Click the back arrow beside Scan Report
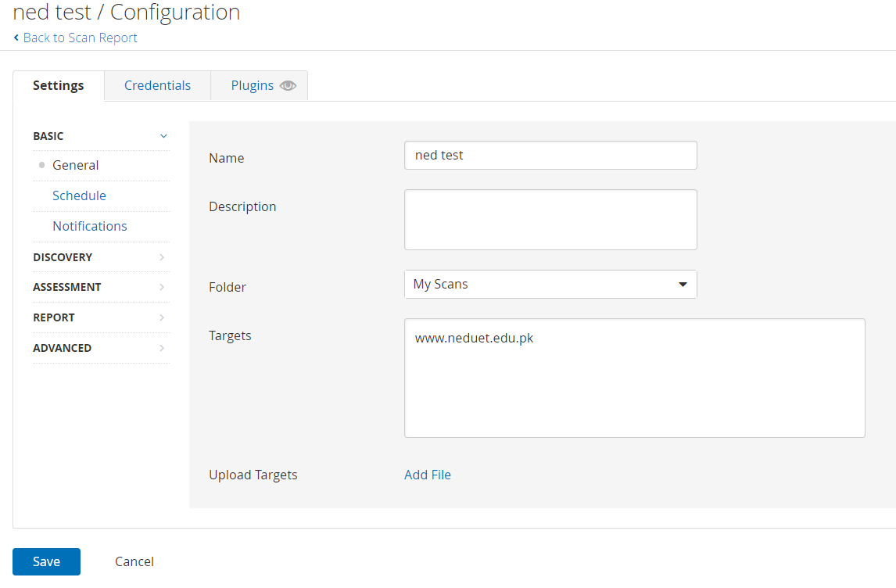The width and height of the screenshot is (896, 588). tap(16, 38)
